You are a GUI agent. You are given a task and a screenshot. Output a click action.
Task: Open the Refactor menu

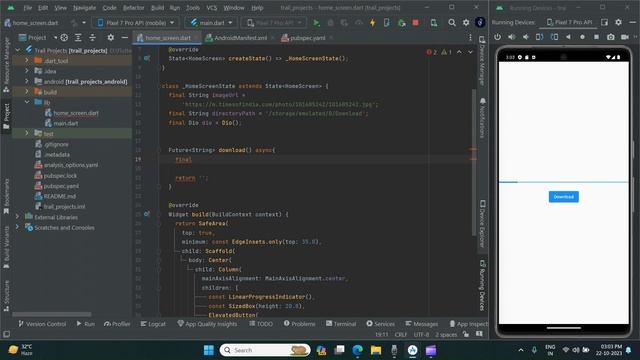pos(133,8)
